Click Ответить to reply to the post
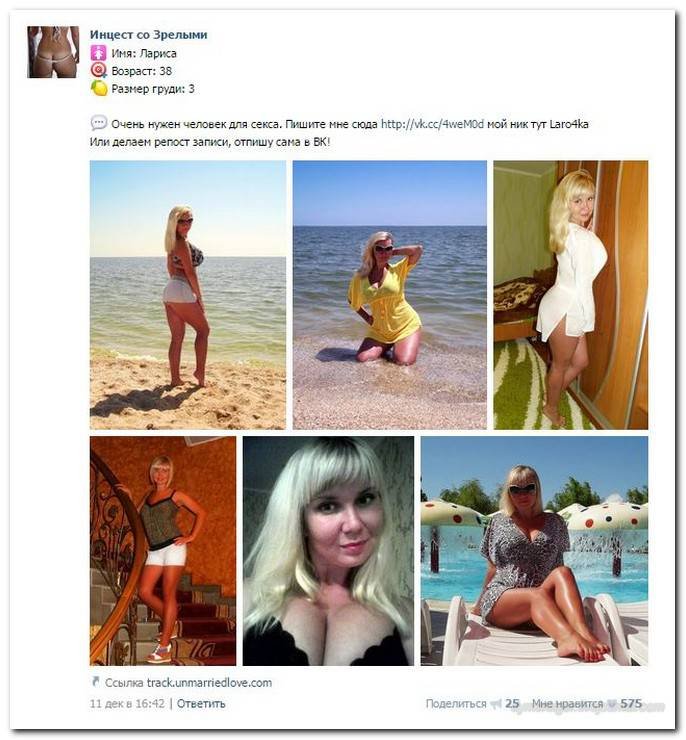The height and width of the screenshot is (740, 686). [x=201, y=704]
